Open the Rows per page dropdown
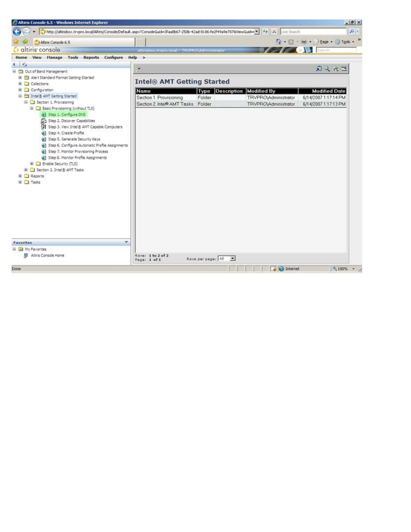 point(233,258)
